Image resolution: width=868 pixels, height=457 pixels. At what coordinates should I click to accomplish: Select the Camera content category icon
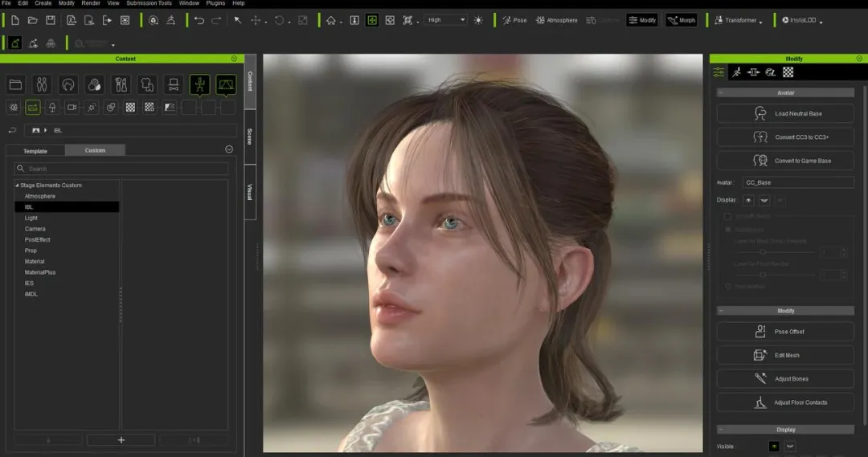72,107
